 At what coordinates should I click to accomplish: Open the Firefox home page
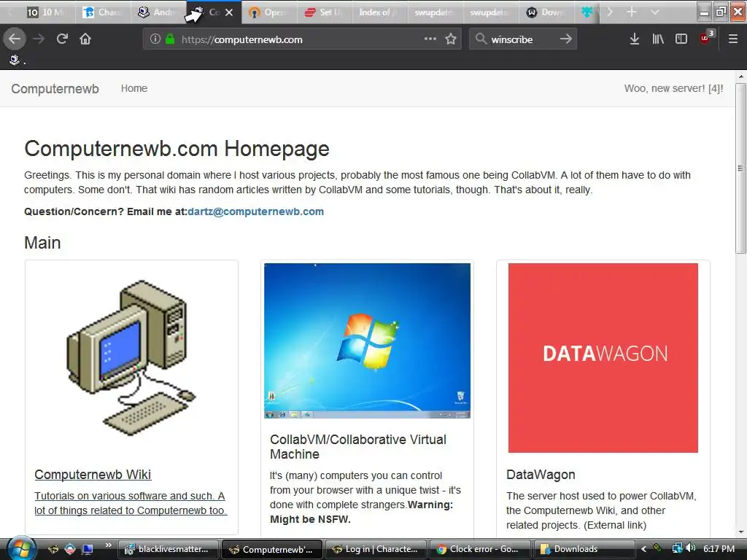tap(85, 39)
